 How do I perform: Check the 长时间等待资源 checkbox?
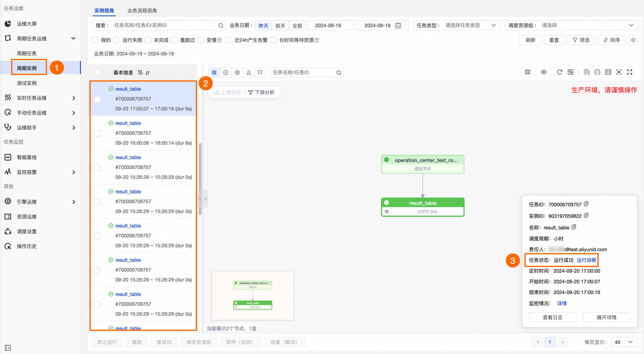274,40
